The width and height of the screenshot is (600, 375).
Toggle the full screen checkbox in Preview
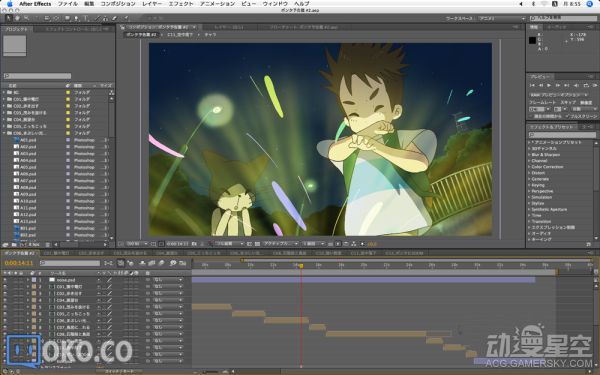[568, 116]
